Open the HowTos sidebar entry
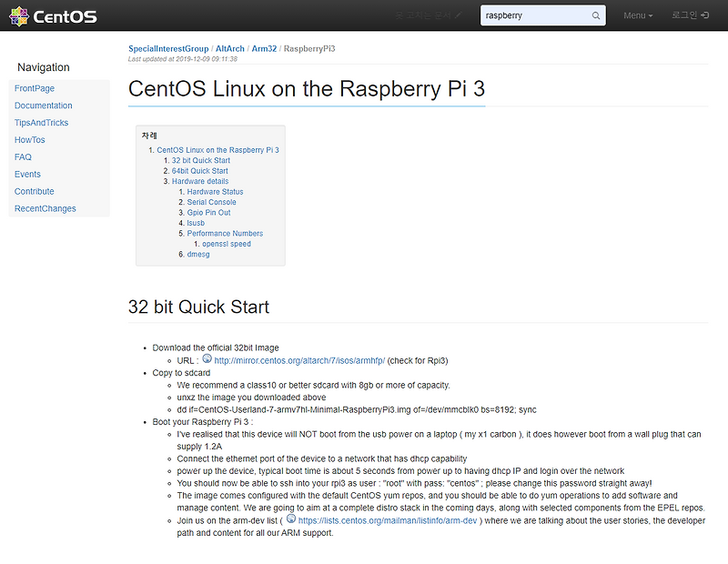The image size is (728, 564). 30,139
